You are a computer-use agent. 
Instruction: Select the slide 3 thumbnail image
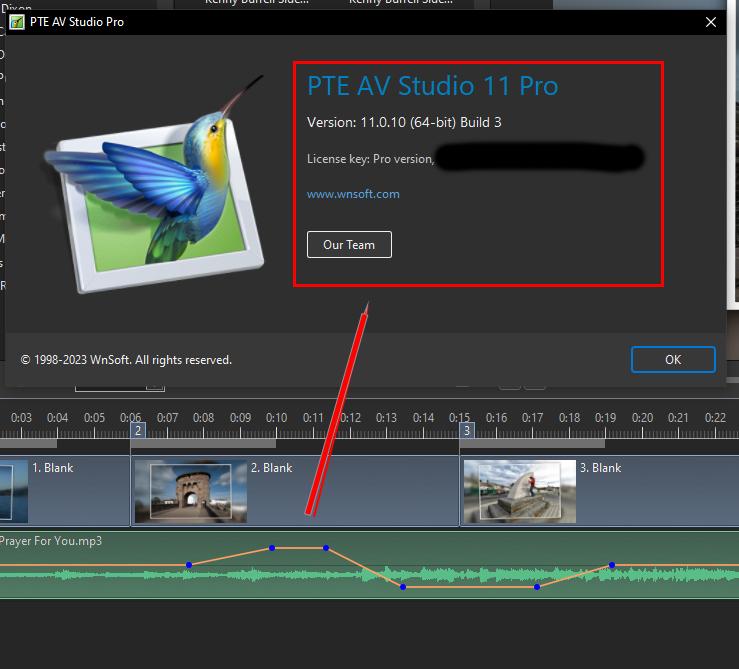[519, 491]
